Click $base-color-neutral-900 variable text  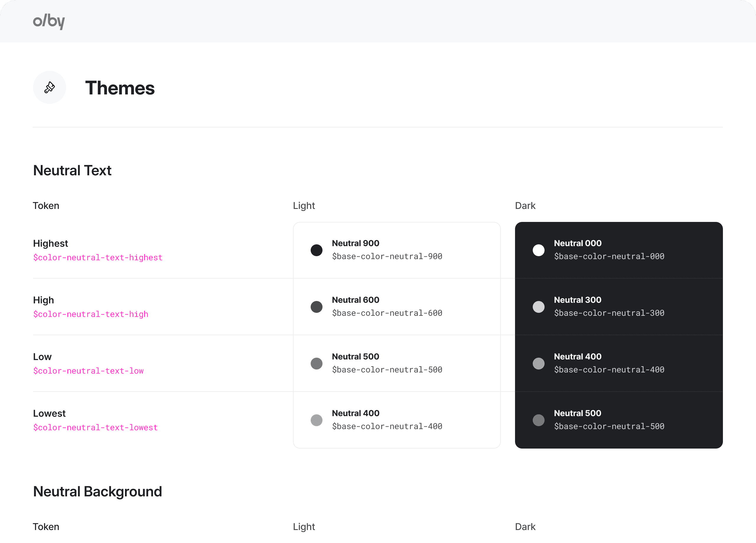pos(387,256)
